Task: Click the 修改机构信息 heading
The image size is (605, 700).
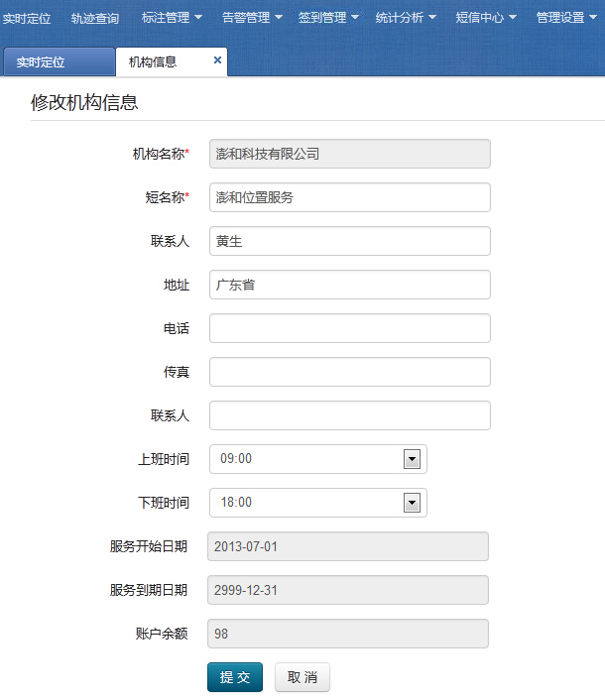Action: point(84,103)
